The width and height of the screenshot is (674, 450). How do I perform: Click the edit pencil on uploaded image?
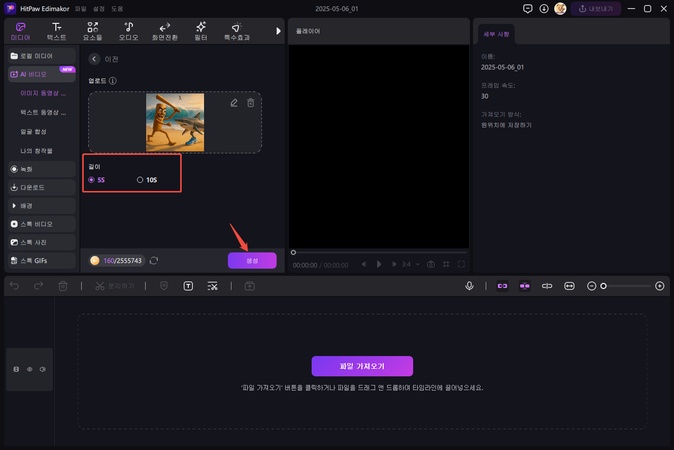(234, 103)
